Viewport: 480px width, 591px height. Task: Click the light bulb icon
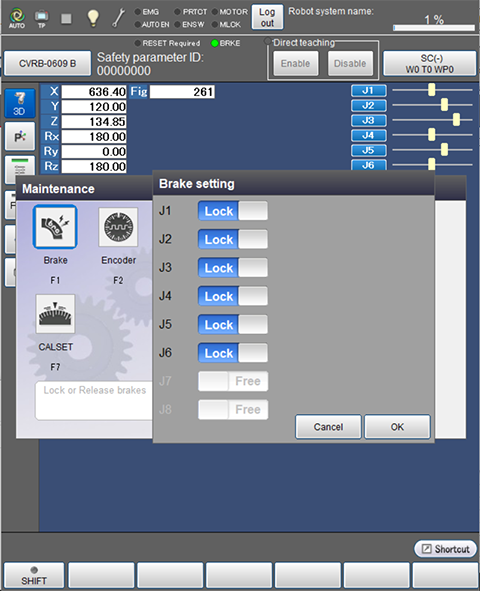click(x=93, y=18)
